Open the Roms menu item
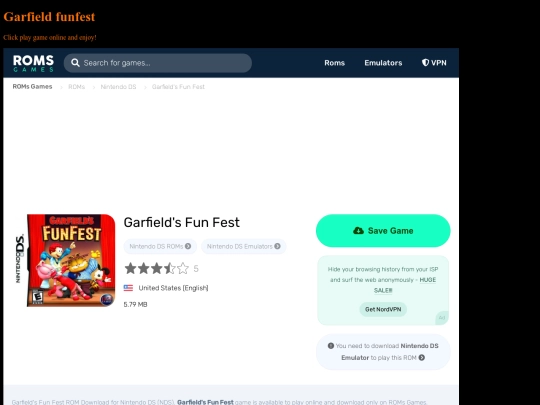 click(334, 63)
